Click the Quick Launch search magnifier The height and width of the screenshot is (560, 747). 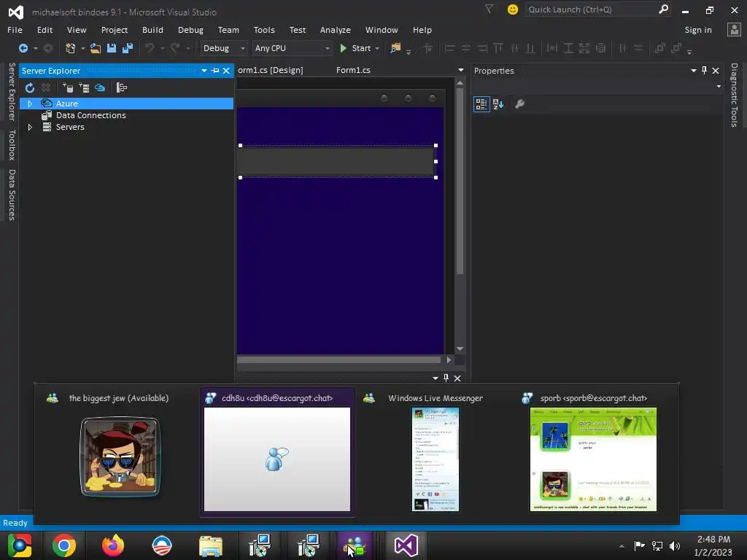tap(663, 9)
